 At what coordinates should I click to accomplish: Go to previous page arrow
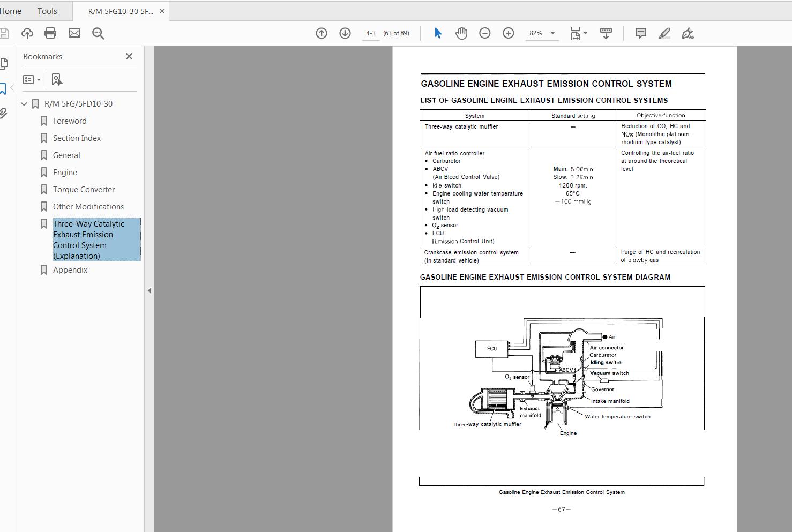(x=322, y=33)
